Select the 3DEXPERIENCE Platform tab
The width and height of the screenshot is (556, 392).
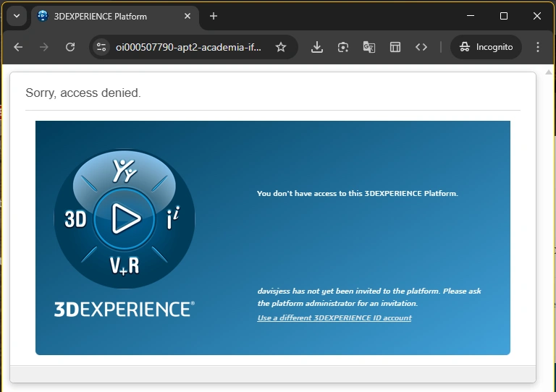pyautogui.click(x=116, y=17)
